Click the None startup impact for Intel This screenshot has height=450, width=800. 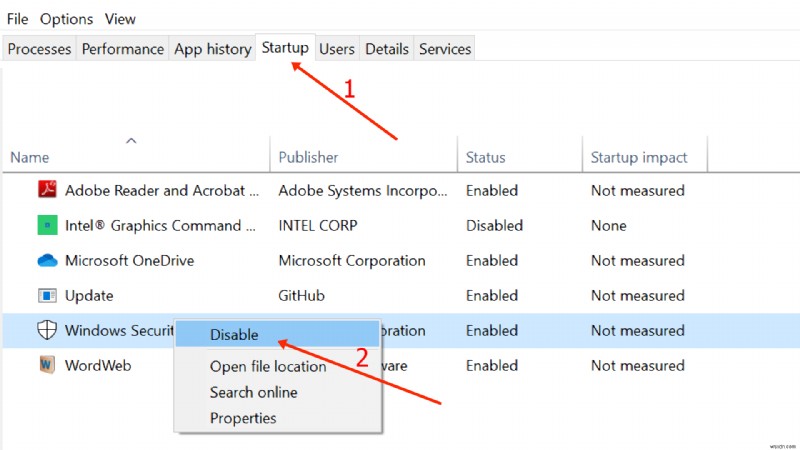609,226
